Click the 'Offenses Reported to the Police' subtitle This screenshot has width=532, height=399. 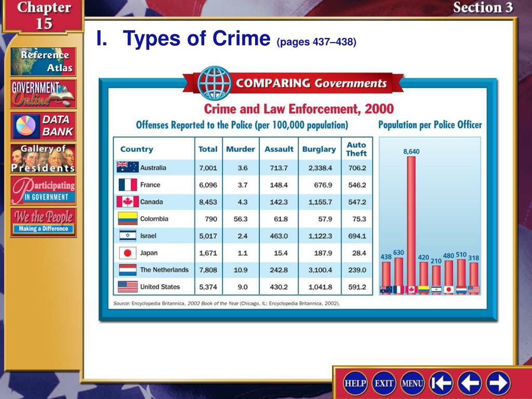(242, 125)
